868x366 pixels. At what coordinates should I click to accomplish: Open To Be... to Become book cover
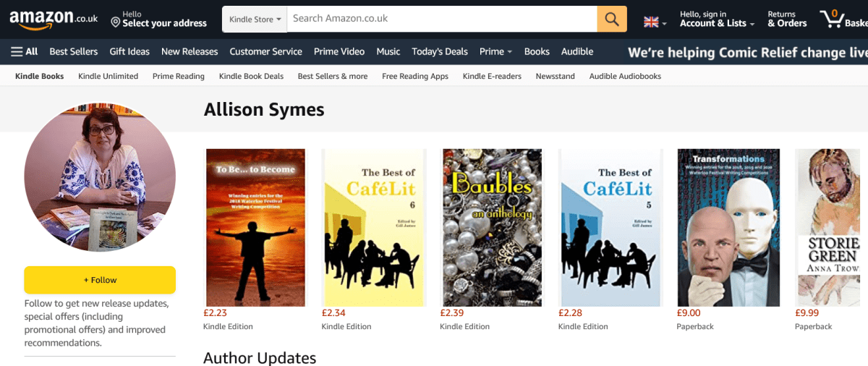click(255, 227)
